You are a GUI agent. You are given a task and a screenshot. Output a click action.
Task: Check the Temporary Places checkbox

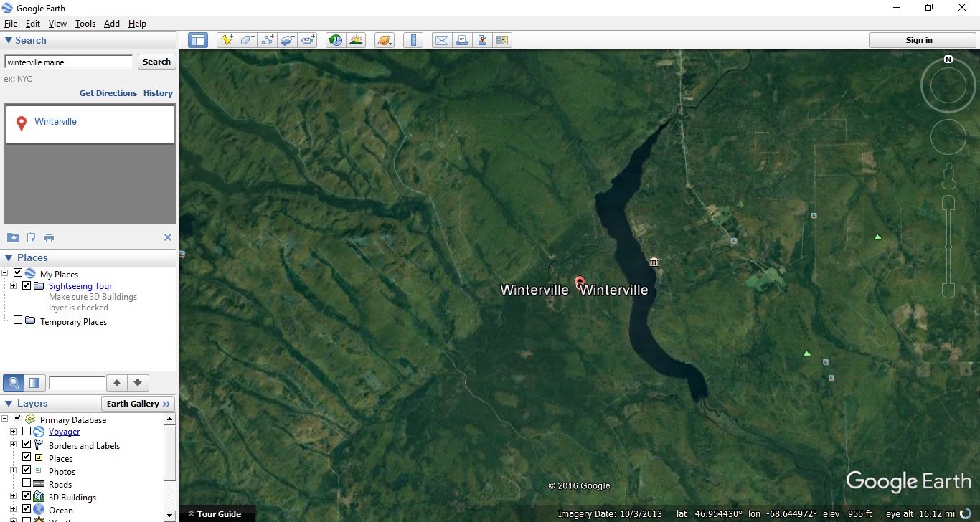click(x=18, y=321)
